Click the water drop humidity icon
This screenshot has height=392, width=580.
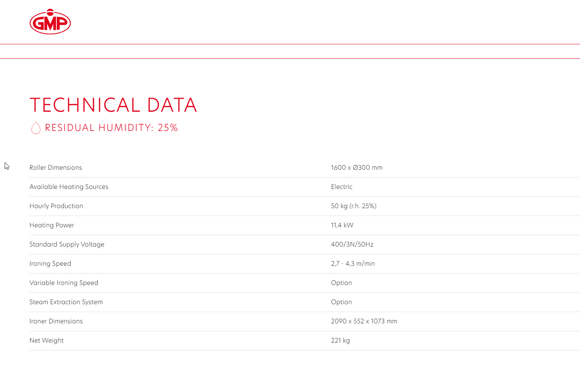click(36, 128)
